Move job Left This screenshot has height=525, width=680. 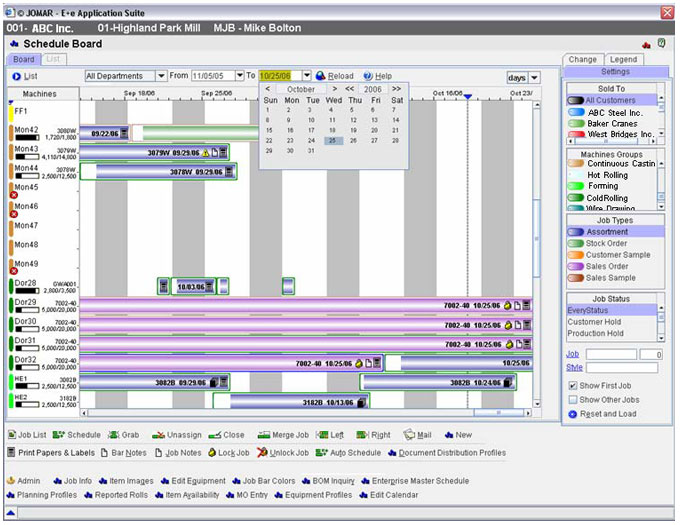(x=330, y=435)
